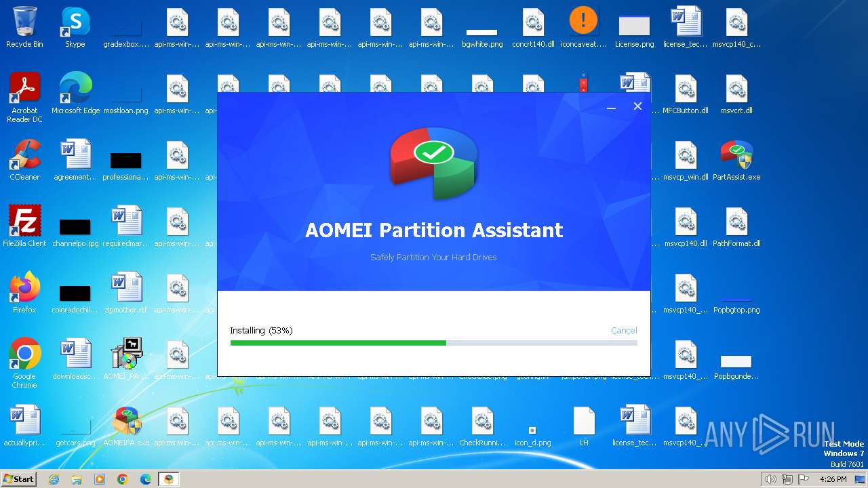This screenshot has height=488, width=868.
Task: Select the iconcaveat orange exclamation icon
Action: (584, 28)
